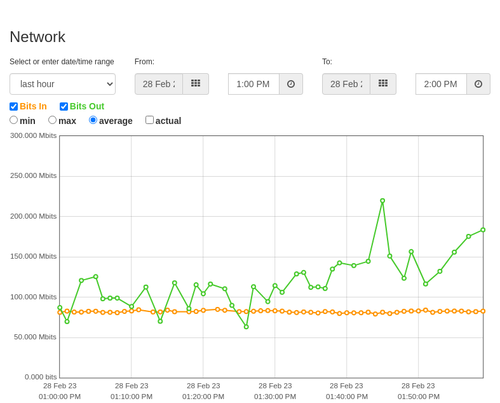Click the From: label
The height and width of the screenshot is (403, 500).
tap(144, 62)
